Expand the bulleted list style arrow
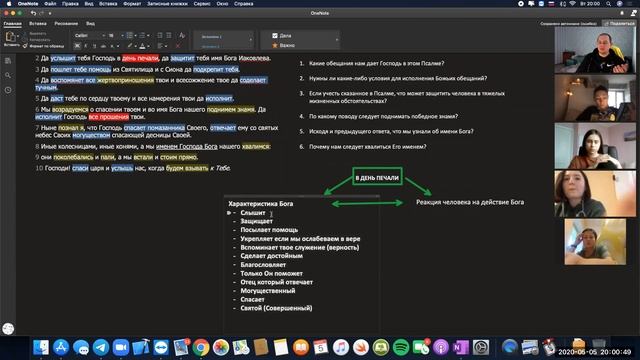The height and width of the screenshot is (360, 640). pos(135,36)
